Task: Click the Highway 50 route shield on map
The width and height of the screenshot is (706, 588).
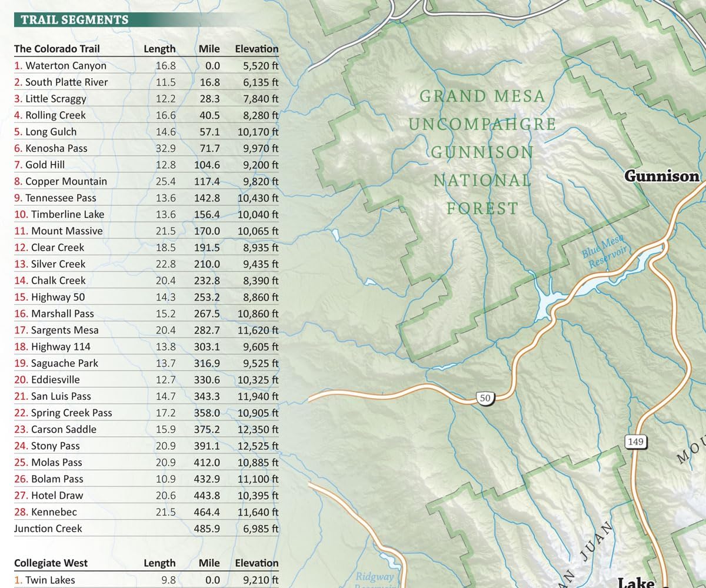Action: (x=485, y=399)
